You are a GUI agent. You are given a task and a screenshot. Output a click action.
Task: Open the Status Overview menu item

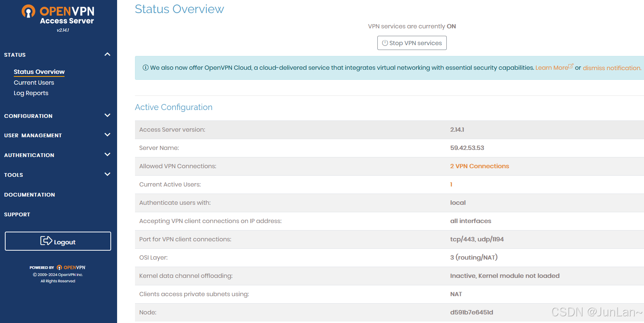coord(39,72)
